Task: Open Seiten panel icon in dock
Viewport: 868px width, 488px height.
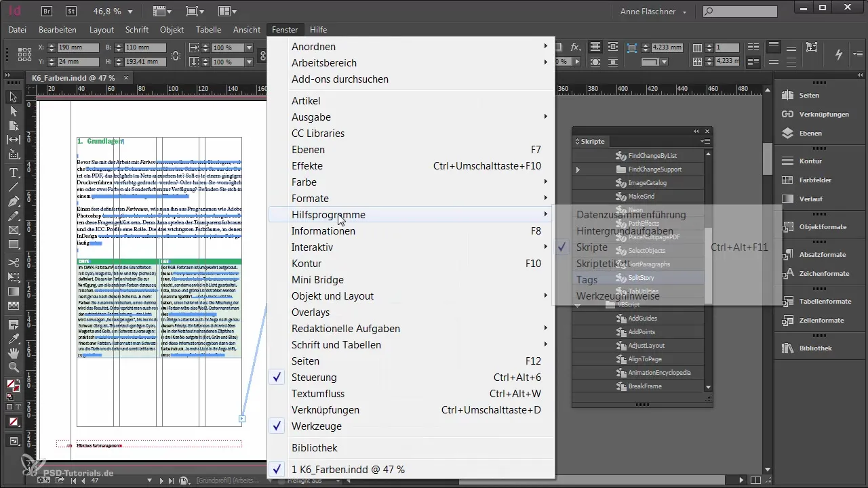Action: pos(787,96)
